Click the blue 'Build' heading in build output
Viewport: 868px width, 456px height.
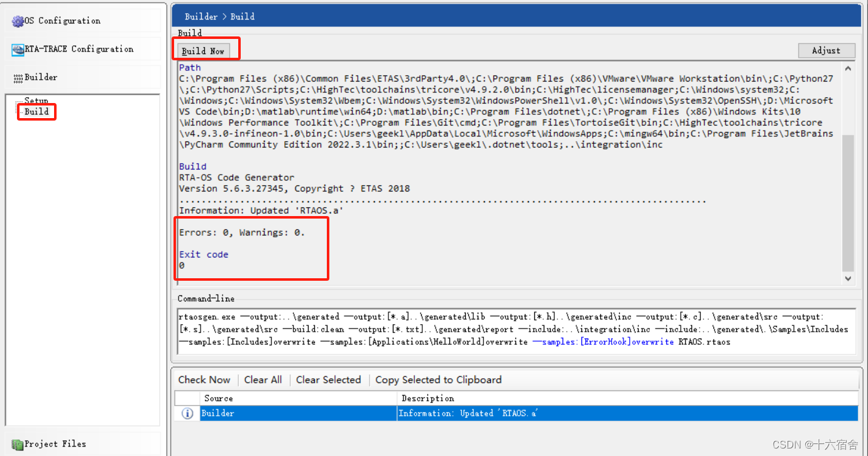(x=192, y=166)
